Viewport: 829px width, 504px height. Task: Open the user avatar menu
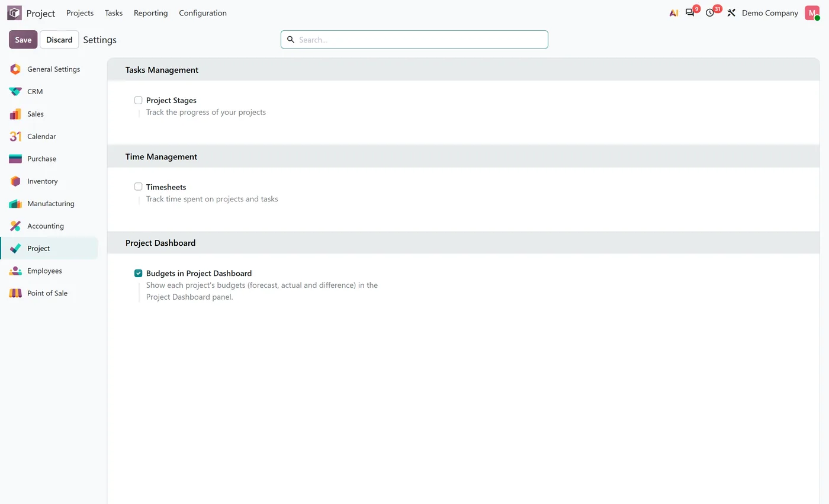coord(812,13)
